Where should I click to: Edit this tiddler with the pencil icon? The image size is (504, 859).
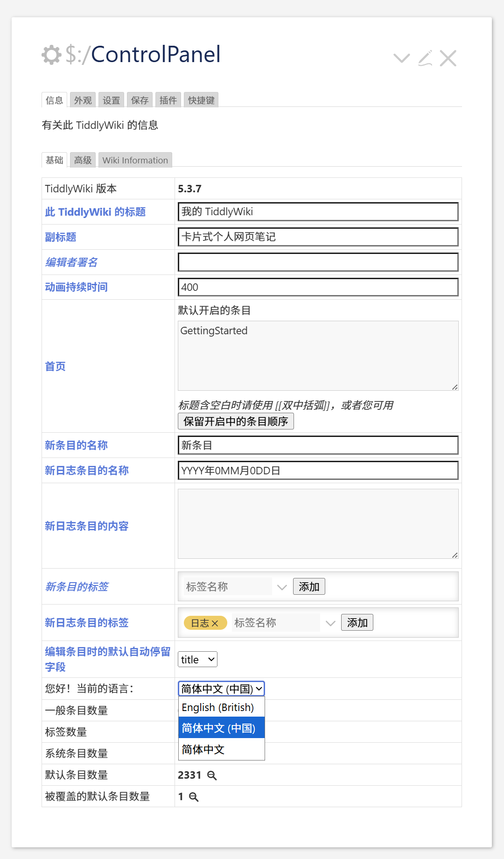[x=425, y=58]
